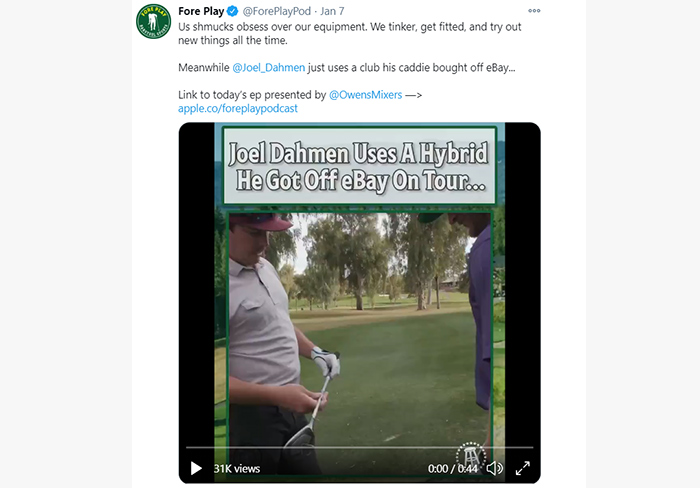Open the Fore Play account name
This screenshot has height=488, width=700.
point(201,11)
